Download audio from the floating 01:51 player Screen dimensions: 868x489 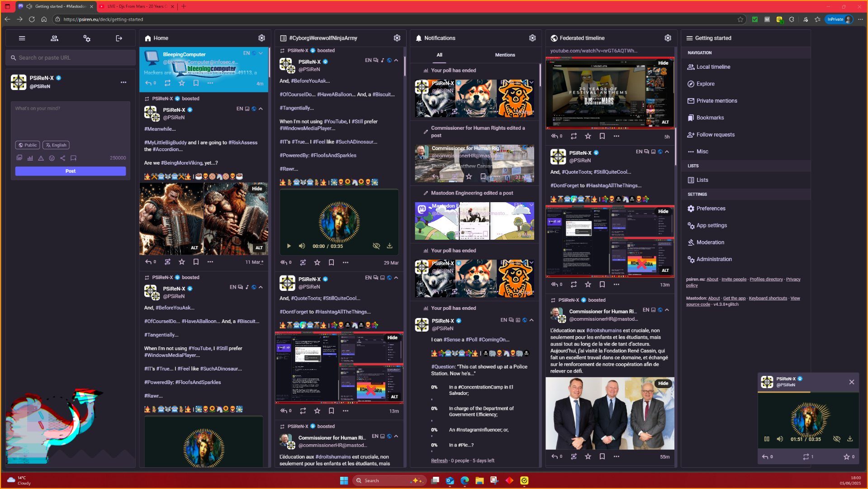tap(850, 439)
